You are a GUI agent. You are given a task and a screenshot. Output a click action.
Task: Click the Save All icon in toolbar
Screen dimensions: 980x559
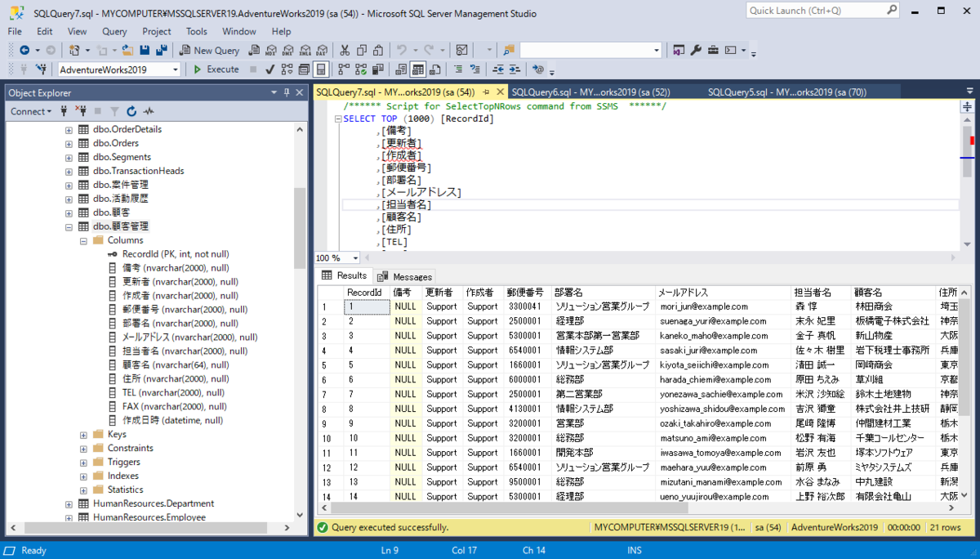point(163,50)
